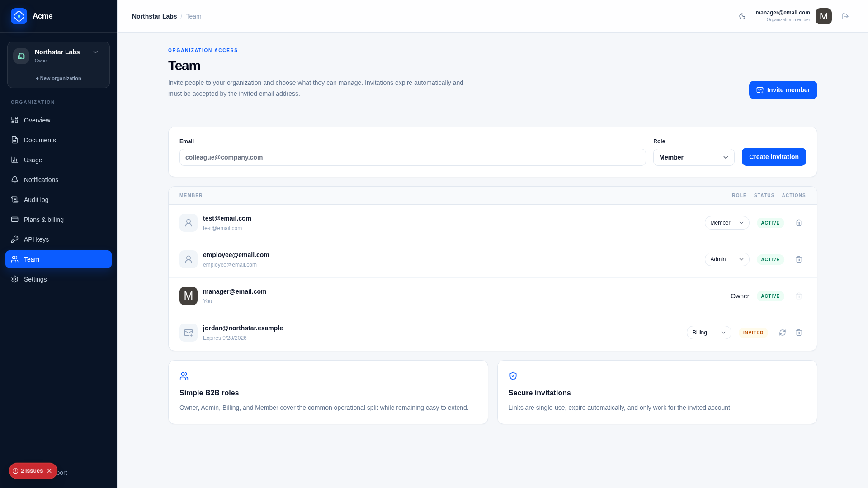Go to Overview in sidebar
Viewport: 868px width, 488px height.
(x=58, y=120)
